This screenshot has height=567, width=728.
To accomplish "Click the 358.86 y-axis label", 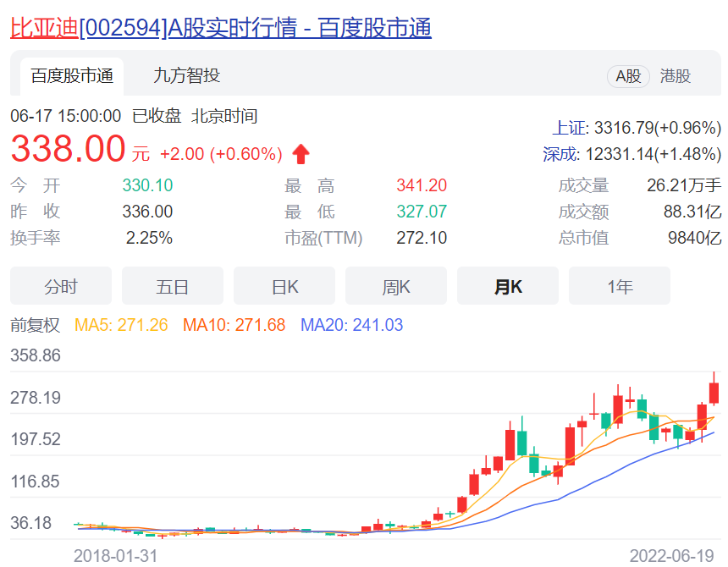I will (36, 355).
